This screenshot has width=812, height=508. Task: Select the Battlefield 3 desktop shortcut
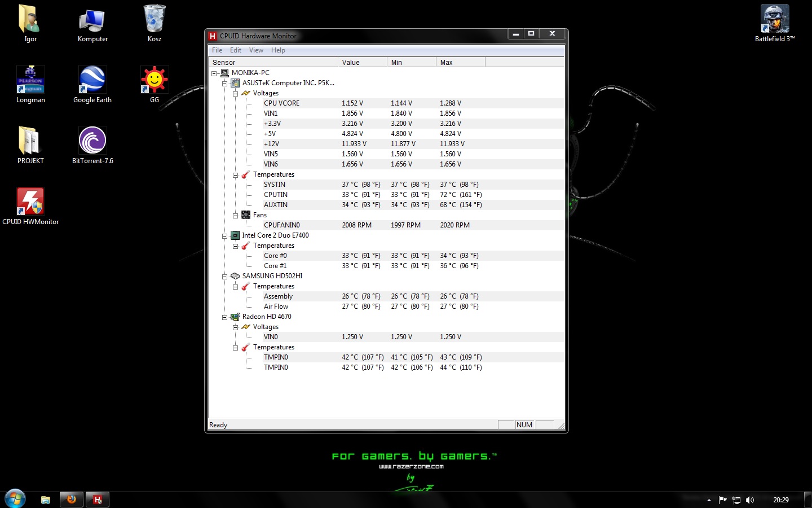pyautogui.click(x=775, y=24)
